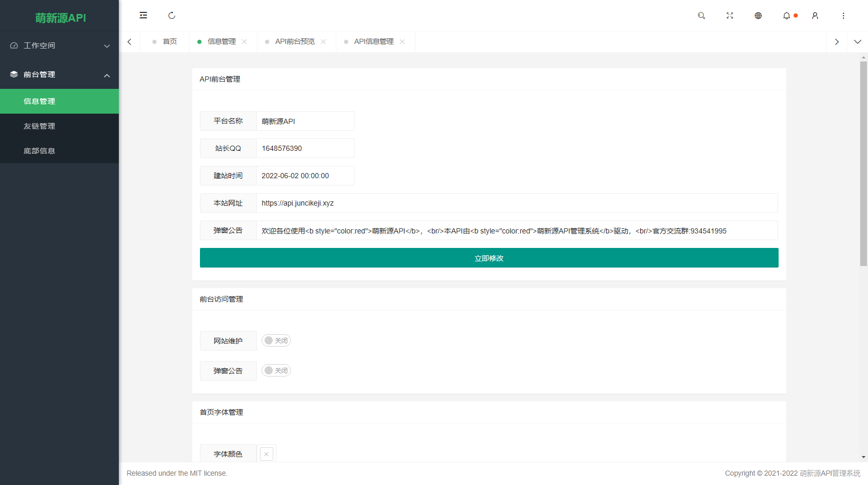Enter fullscreen mode via the expand icon
This screenshot has width=868, height=485.
tap(730, 15)
